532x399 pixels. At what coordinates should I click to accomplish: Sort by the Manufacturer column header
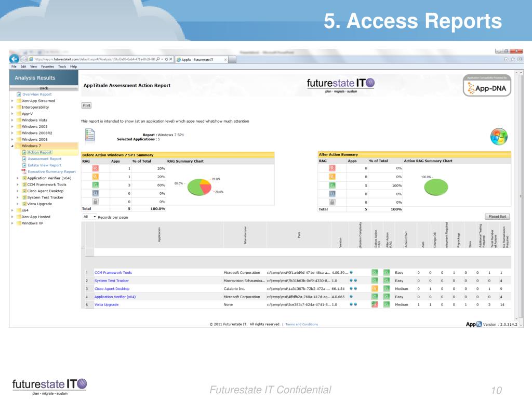click(x=245, y=235)
